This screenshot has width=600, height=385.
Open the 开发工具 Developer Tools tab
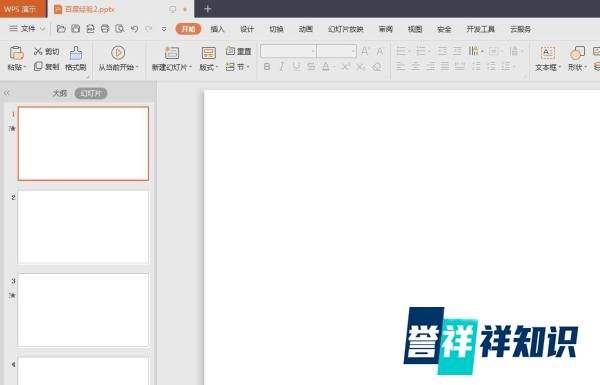click(x=481, y=29)
